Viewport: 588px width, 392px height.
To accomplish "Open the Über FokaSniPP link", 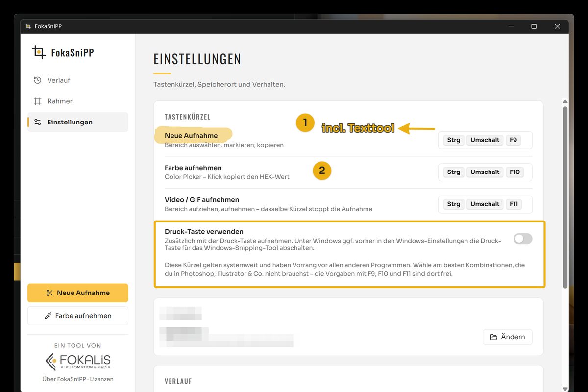I will tap(64, 379).
